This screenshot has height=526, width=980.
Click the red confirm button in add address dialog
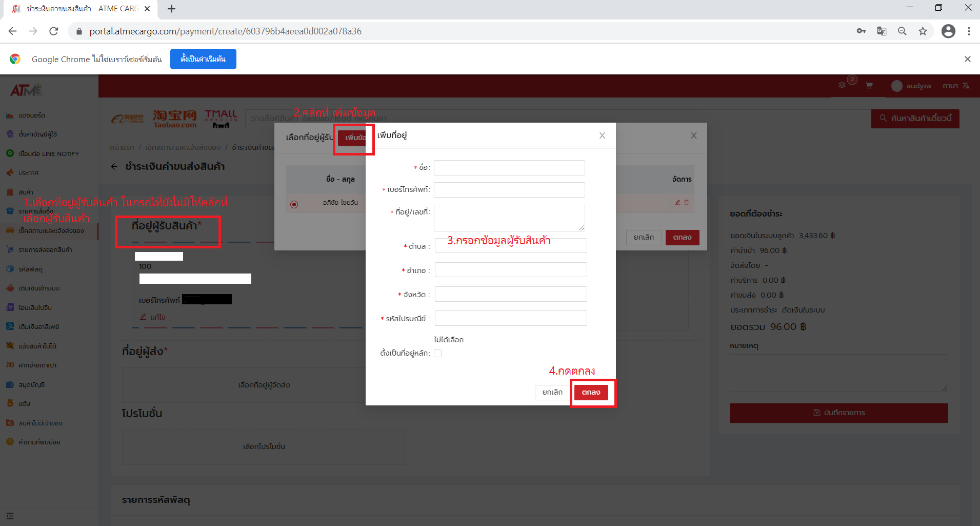pos(591,392)
